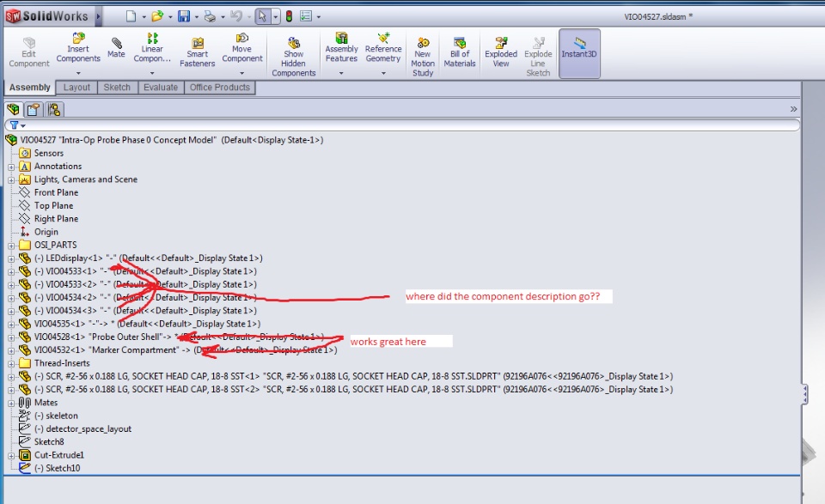Activate the Select cursor tool
Image resolution: width=825 pixels, height=504 pixels.
[262, 16]
